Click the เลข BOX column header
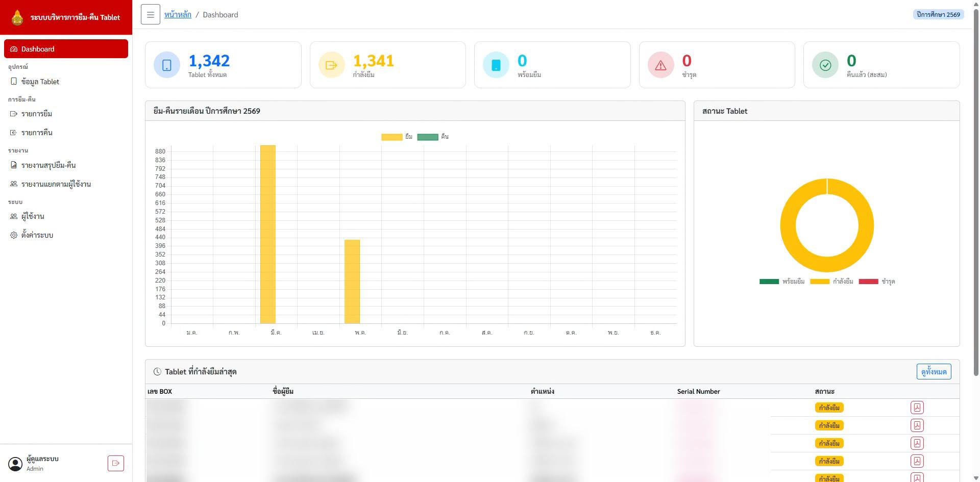 [160, 391]
